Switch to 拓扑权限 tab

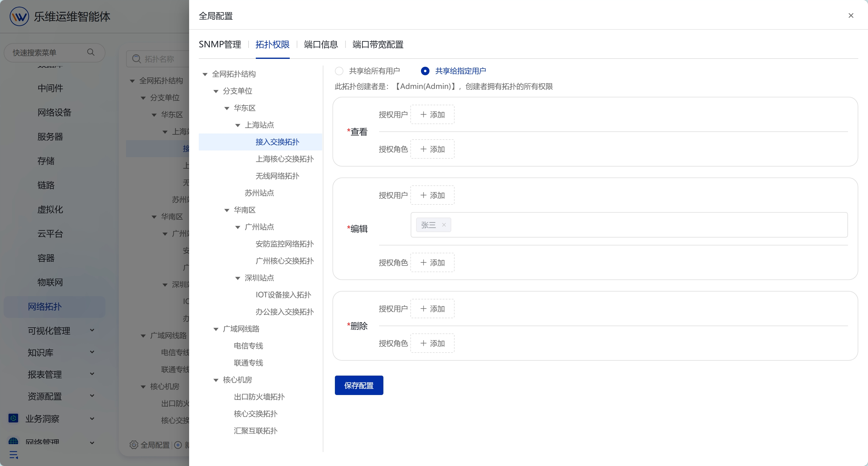click(272, 45)
